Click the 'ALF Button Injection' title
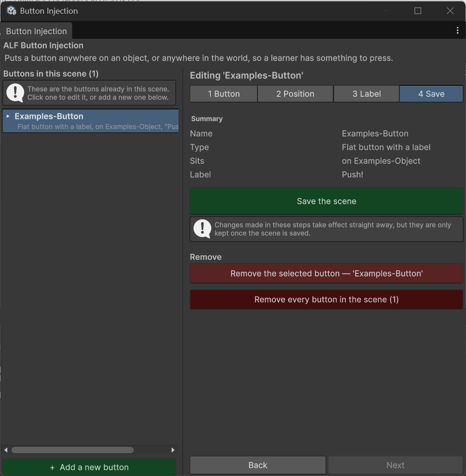The image size is (466, 476). [43, 45]
